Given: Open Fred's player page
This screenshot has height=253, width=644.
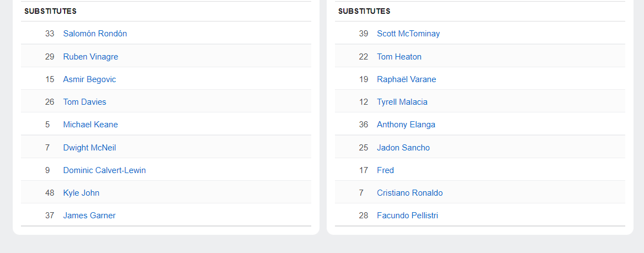Looking at the screenshot, I should pos(385,170).
